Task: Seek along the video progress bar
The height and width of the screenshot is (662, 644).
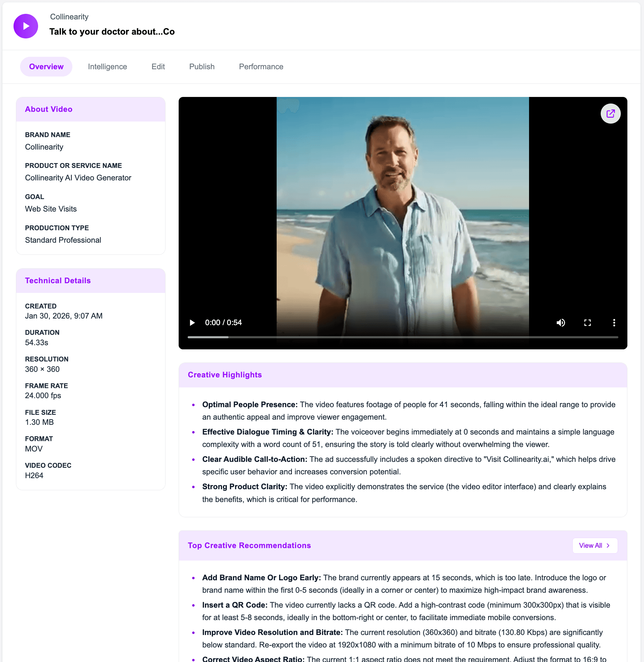Action: tap(403, 337)
